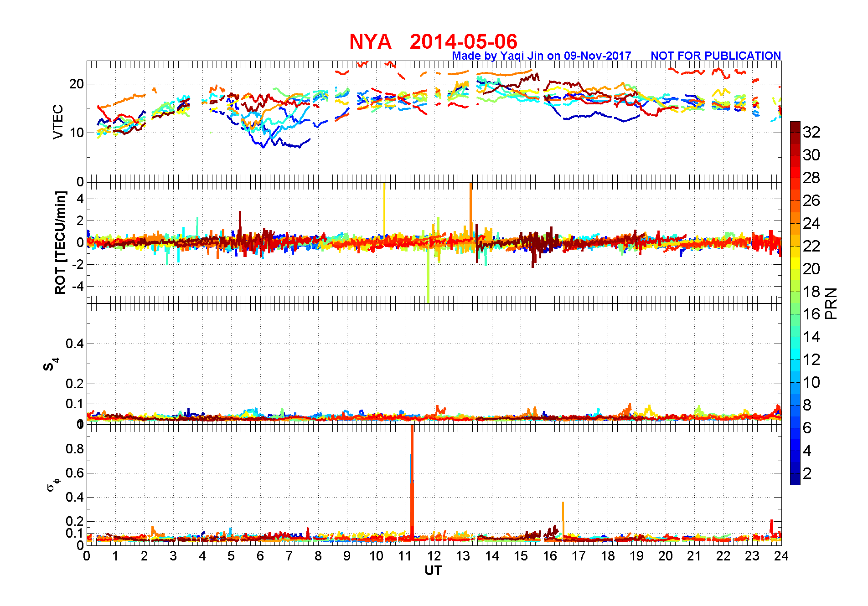This screenshot has width=868, height=606.
Task: Click the x-axis tick label 12
Action: pos(434,556)
